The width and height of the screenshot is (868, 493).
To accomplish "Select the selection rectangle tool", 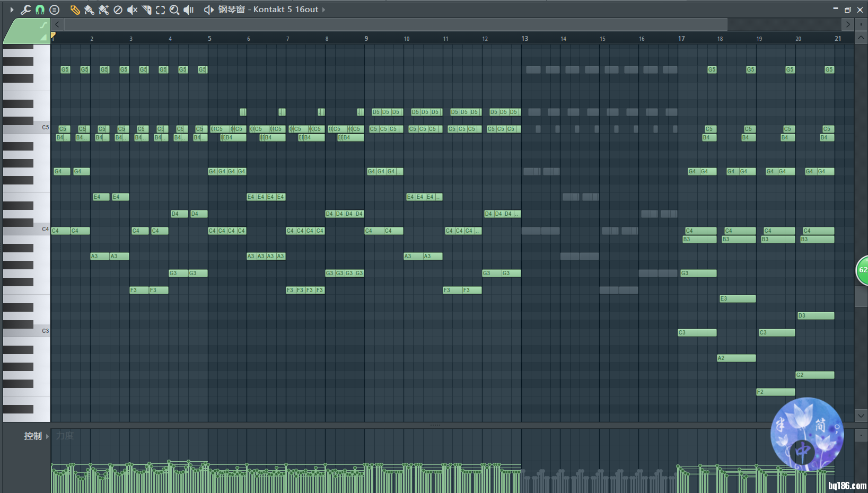I will [160, 10].
